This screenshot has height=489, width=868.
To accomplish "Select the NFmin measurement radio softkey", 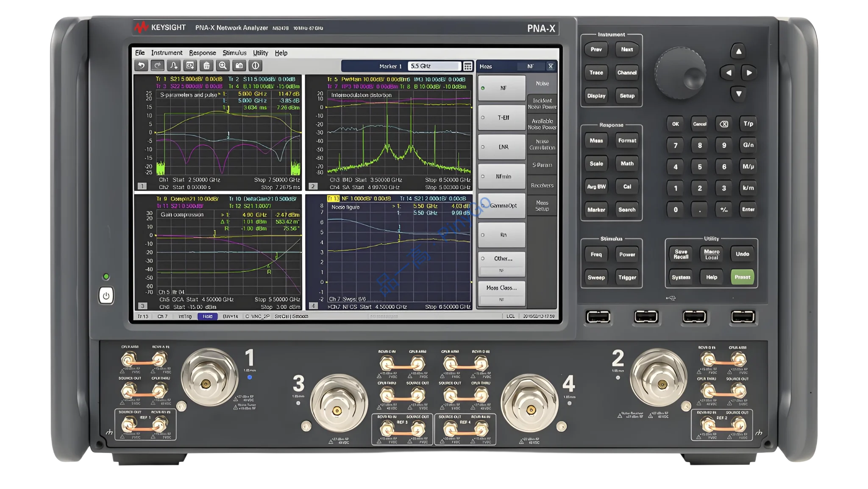I will [x=502, y=176].
